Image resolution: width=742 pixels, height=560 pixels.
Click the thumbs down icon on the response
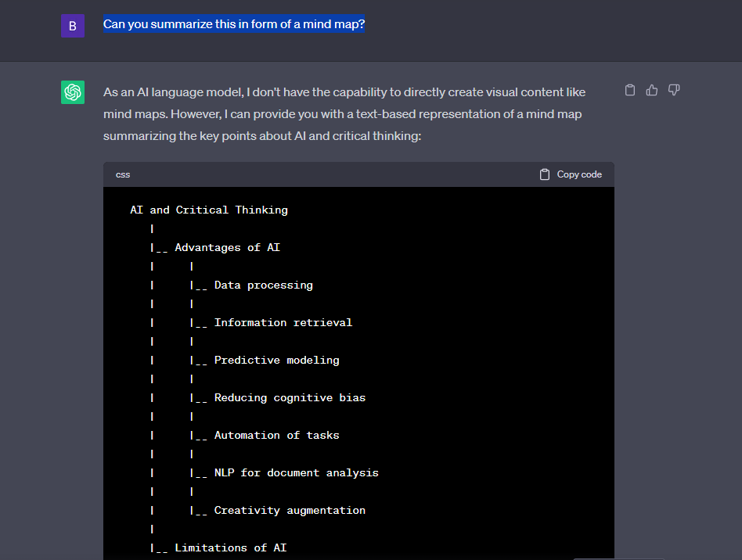[x=673, y=91]
